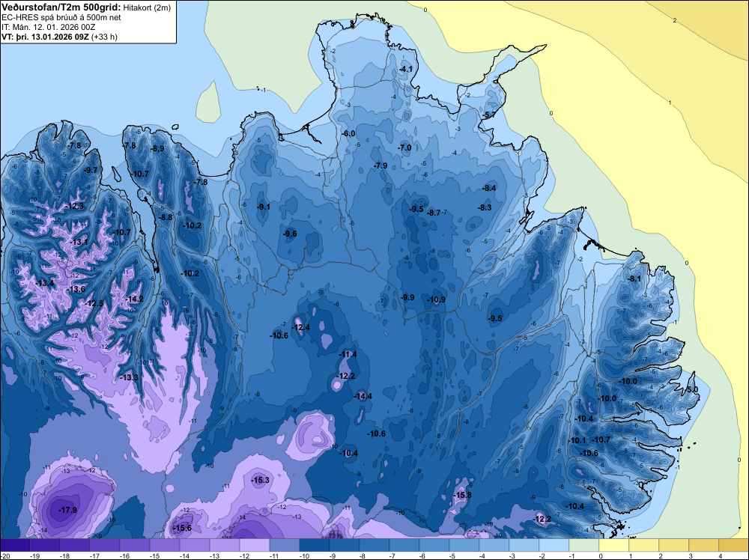749x560 pixels.
Task: Click the -12.4 temperature label
Action: 301,327
